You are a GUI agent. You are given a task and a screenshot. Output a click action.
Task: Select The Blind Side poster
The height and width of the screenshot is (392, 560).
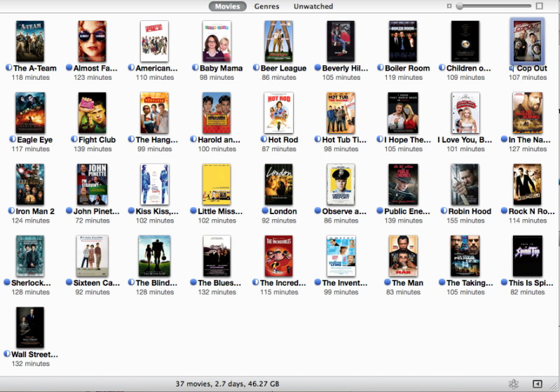coord(155,256)
